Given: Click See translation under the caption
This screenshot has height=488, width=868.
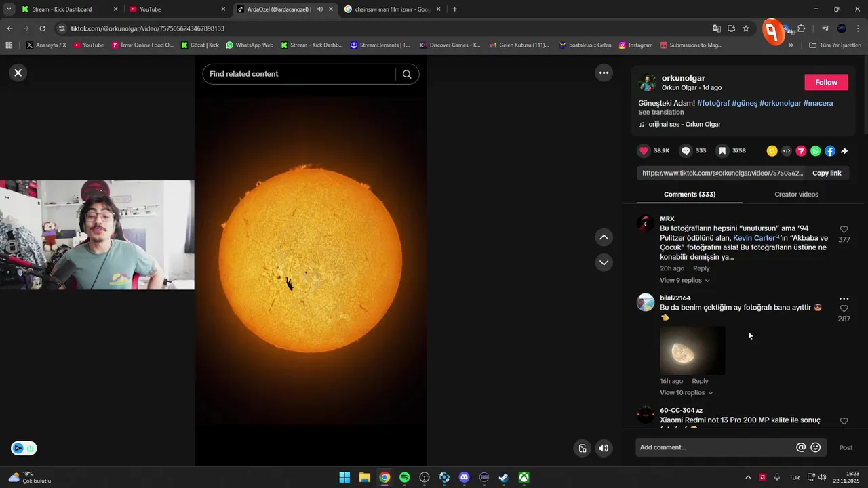Looking at the screenshot, I should (660, 113).
